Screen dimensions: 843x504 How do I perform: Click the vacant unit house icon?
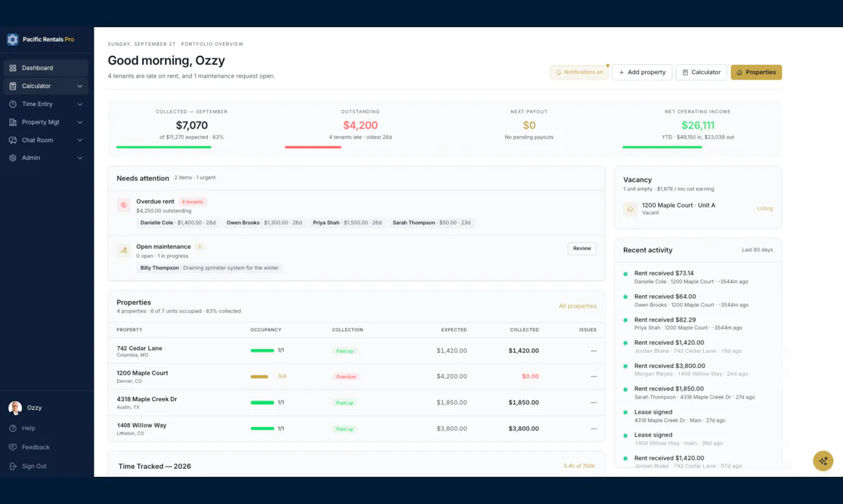(x=630, y=209)
